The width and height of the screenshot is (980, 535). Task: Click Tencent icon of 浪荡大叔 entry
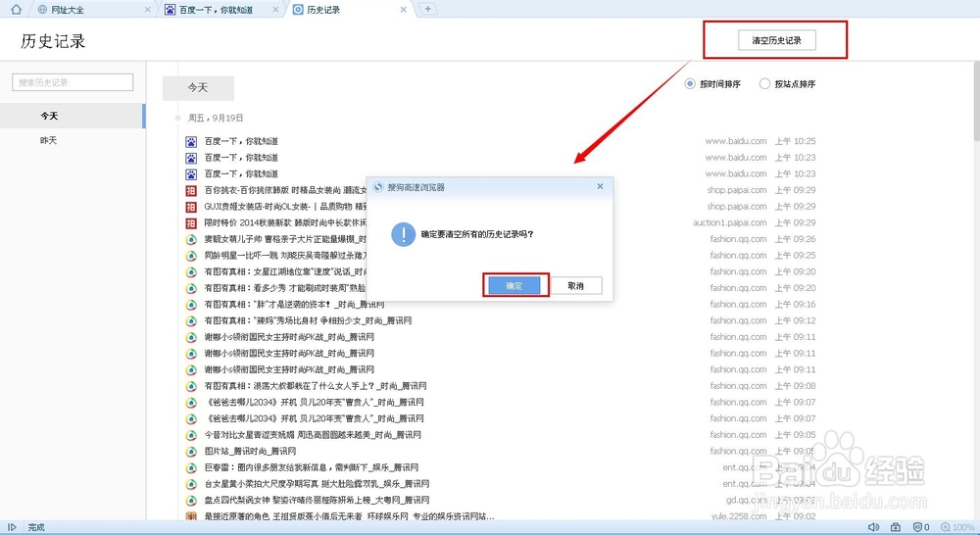coord(191,386)
